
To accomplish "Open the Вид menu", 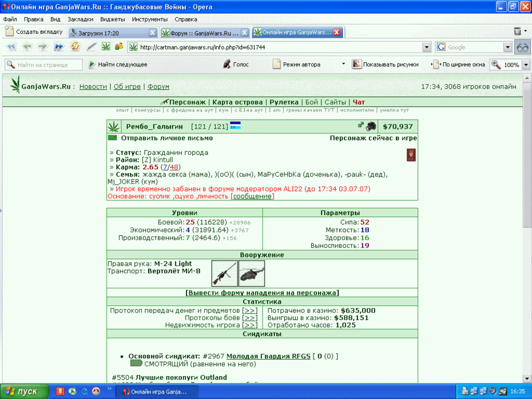I will coord(55,19).
